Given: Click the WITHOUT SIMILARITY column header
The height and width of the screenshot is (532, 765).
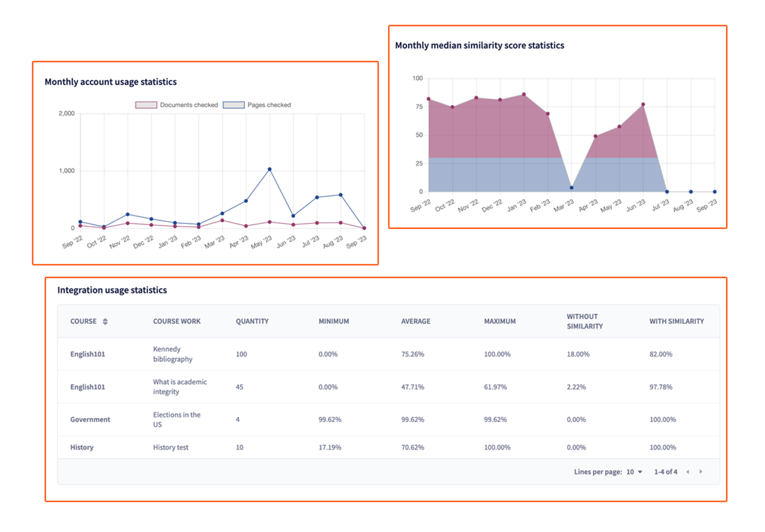Looking at the screenshot, I should click(x=585, y=321).
